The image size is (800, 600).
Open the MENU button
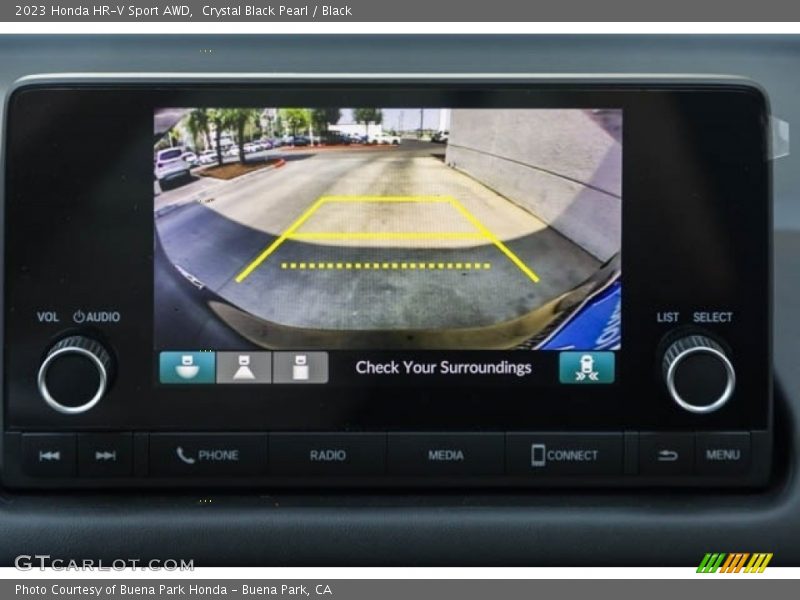(723, 455)
